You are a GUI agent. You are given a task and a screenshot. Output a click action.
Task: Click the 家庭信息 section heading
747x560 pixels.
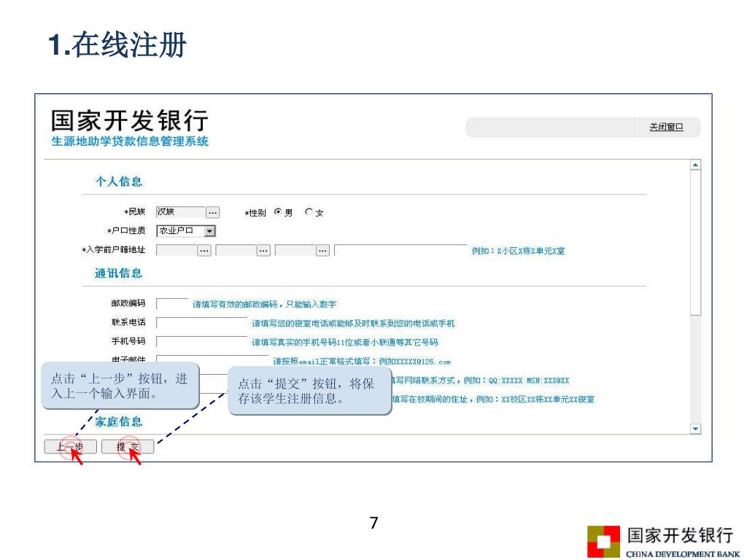click(119, 421)
